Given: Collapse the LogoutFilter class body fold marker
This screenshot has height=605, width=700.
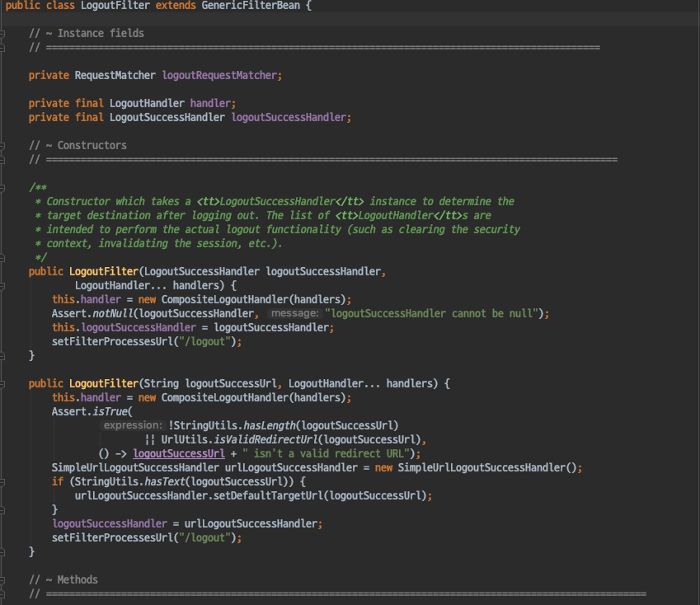Looking at the screenshot, I should coord(4,7).
